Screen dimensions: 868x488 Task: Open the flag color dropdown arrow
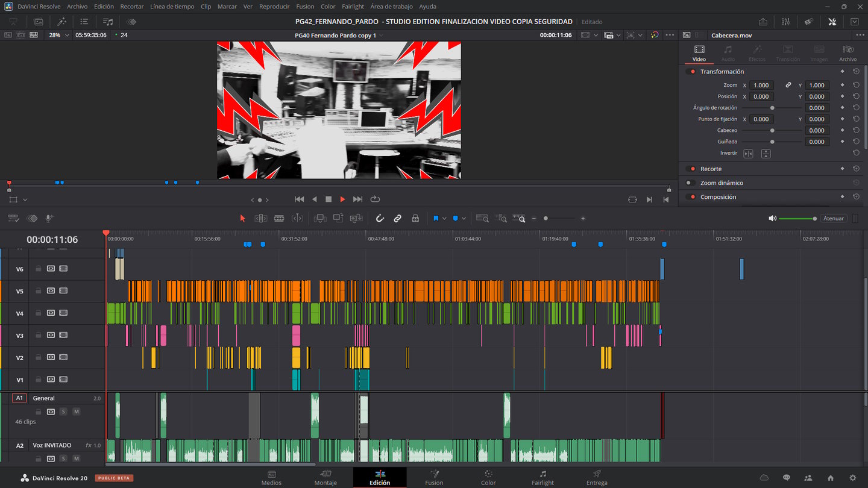point(444,219)
